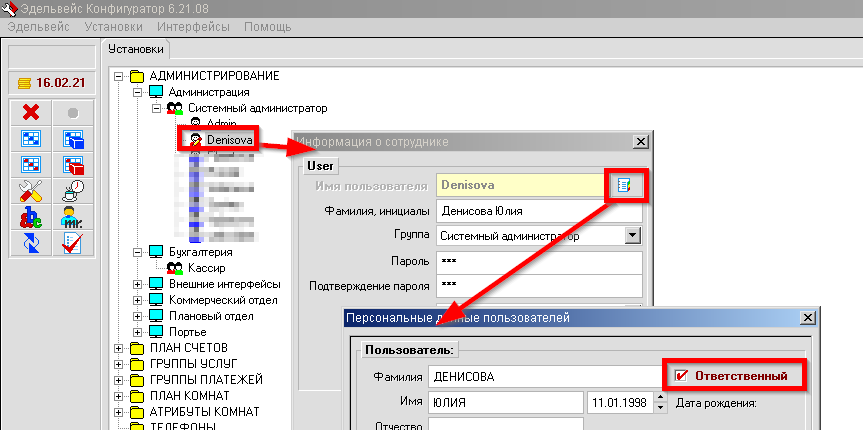Screen dimensions: 863x430
Task: Click the coffee cup with clock icon
Action: pyautogui.click(x=73, y=191)
